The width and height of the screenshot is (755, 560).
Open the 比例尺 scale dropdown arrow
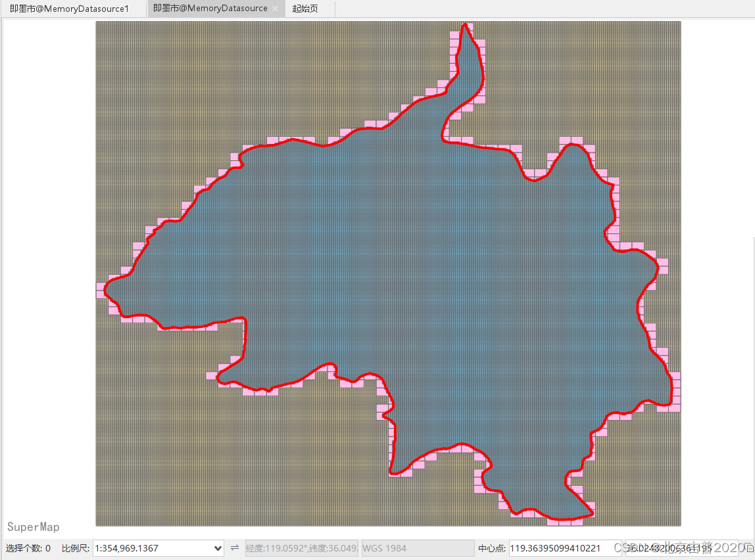[x=218, y=548]
